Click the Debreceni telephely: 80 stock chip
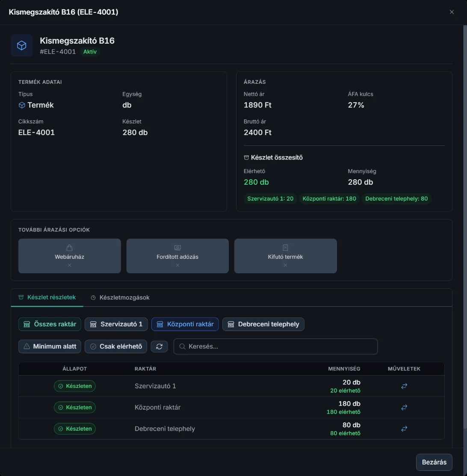The image size is (467, 476). [x=396, y=198]
